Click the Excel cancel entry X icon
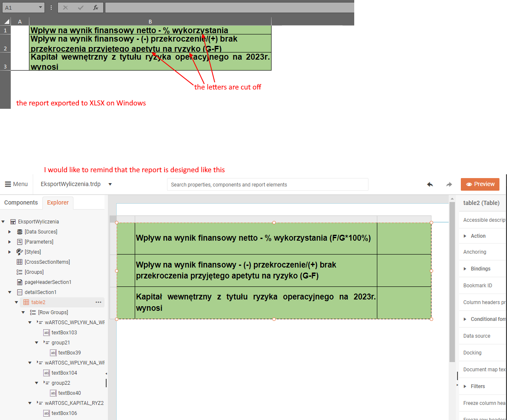This screenshot has width=507, height=420. pos(65,8)
